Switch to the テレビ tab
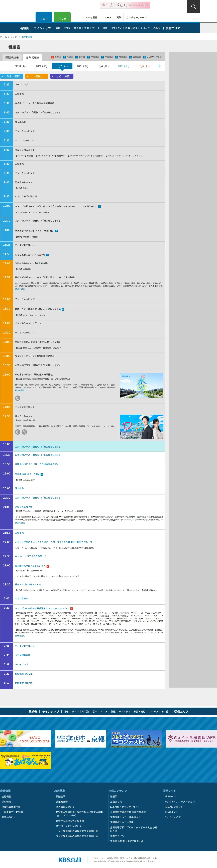The height and width of the screenshot is (868, 217). click(44, 17)
